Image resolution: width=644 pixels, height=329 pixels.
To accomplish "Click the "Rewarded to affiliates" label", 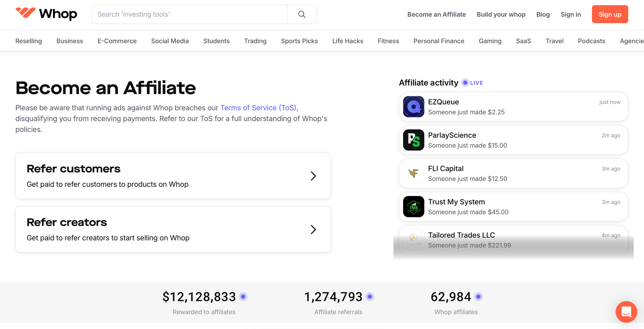I will click(x=204, y=312).
